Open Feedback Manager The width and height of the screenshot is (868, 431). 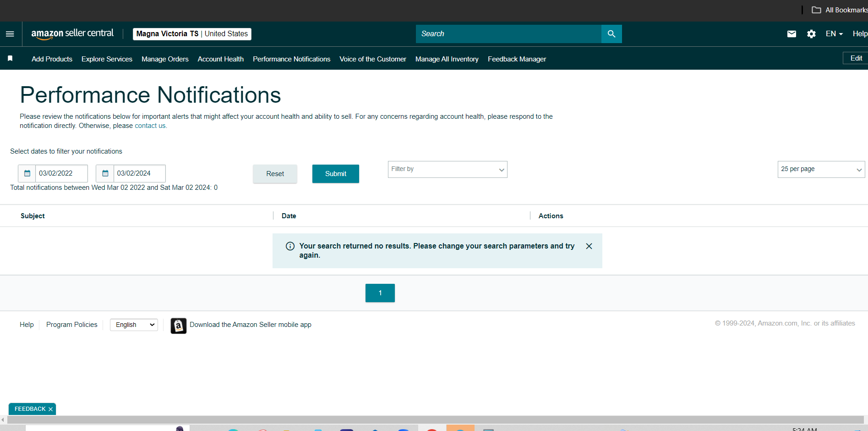517,59
